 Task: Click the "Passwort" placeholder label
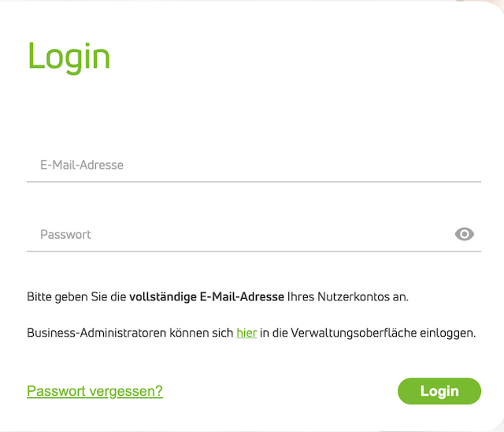pos(65,234)
